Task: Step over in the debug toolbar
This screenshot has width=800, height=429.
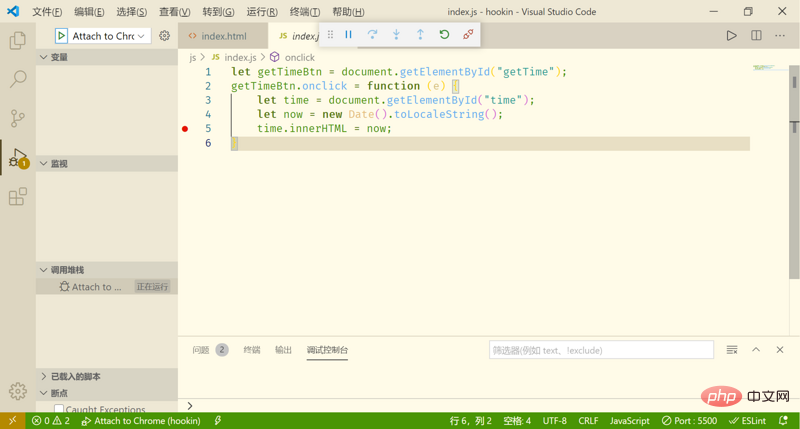Action: point(372,35)
